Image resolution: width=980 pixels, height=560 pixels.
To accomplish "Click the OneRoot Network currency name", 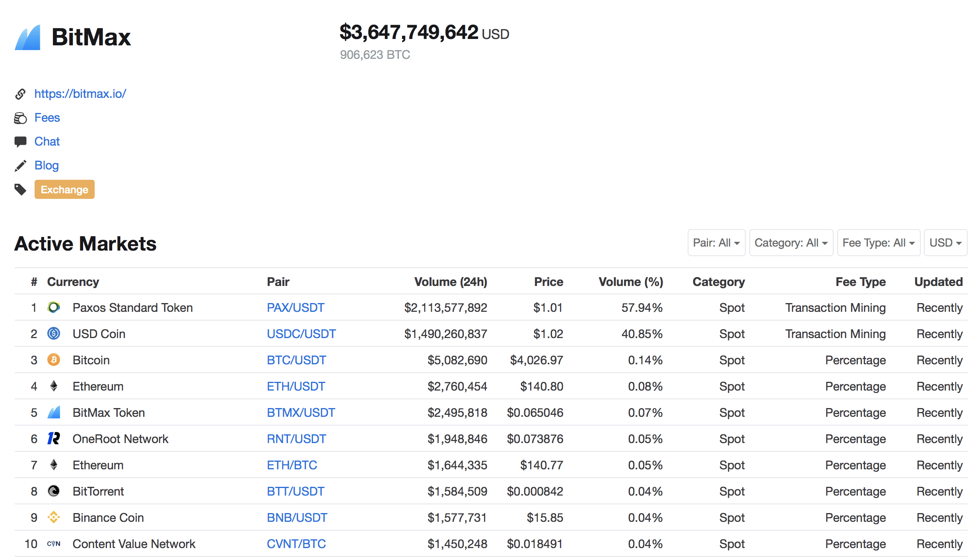I will point(121,439).
